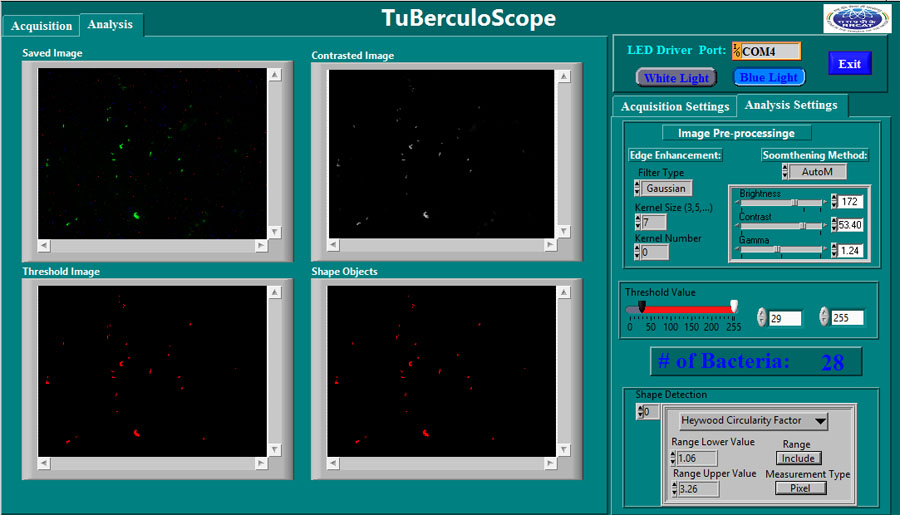
Task: Click the Shape Objects scroll-up arrow
Action: coord(564,292)
